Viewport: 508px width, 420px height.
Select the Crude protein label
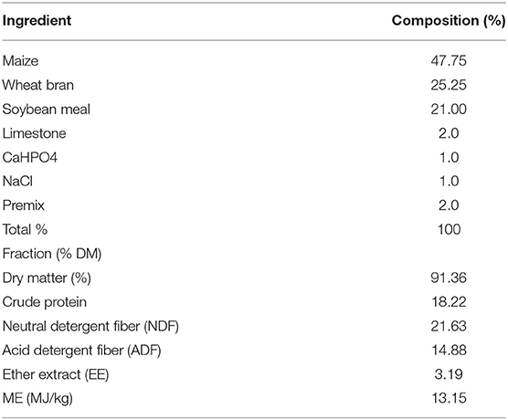pos(45,302)
